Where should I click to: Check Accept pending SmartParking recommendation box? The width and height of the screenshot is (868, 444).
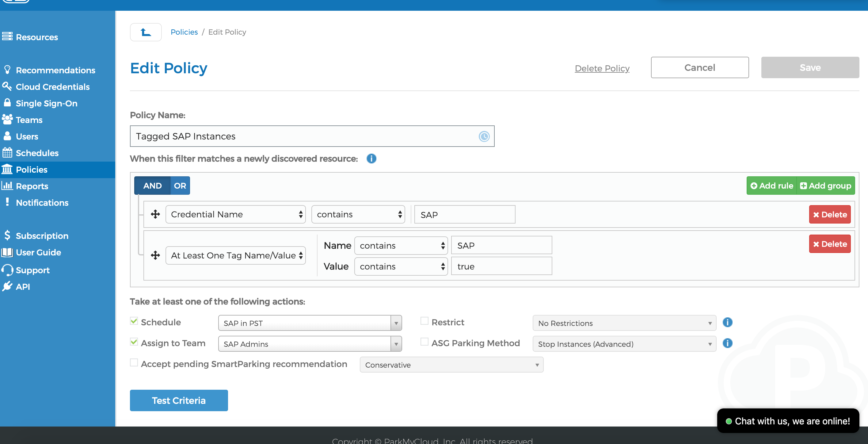[x=134, y=363]
